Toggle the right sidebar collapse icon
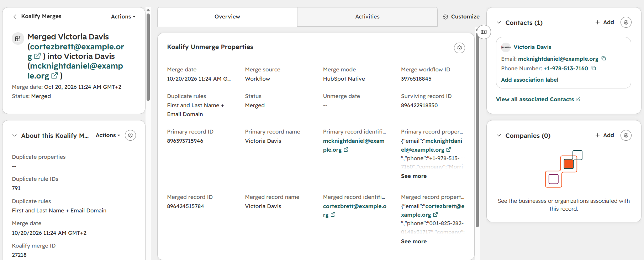The image size is (644, 260). tap(484, 32)
